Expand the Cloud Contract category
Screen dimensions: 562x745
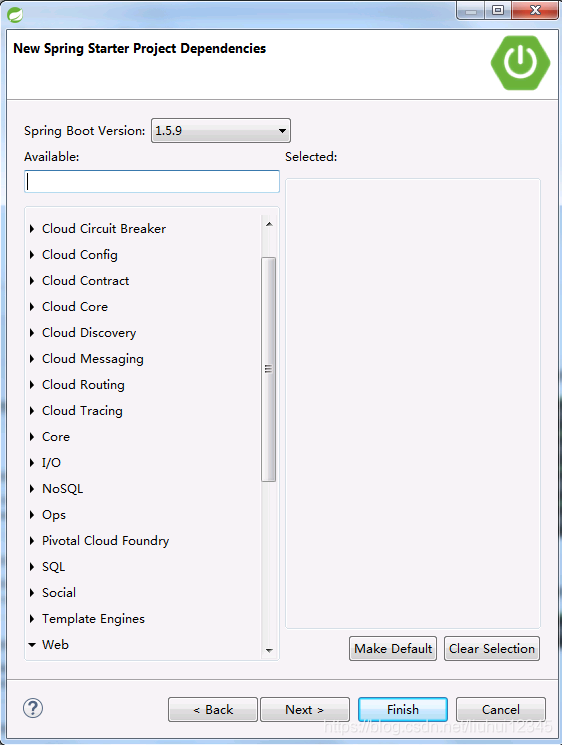coord(32,281)
